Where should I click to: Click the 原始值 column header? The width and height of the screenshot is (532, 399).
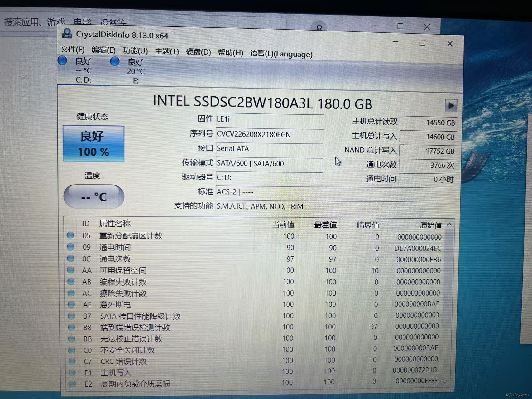coord(431,225)
